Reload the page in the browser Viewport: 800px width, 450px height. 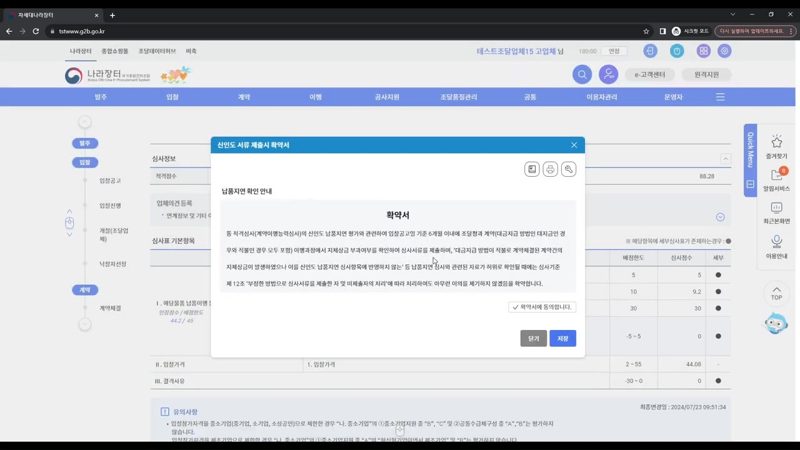tap(36, 31)
